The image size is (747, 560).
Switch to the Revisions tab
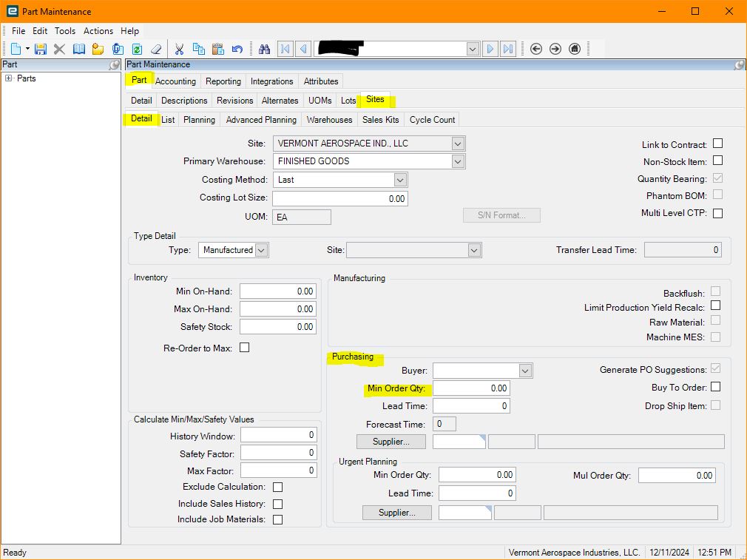[235, 101]
